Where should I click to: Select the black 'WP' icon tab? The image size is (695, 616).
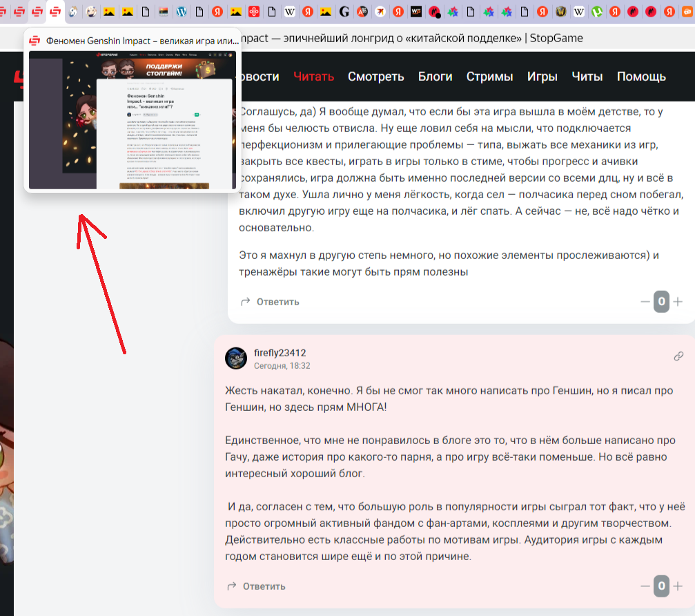[x=415, y=12]
